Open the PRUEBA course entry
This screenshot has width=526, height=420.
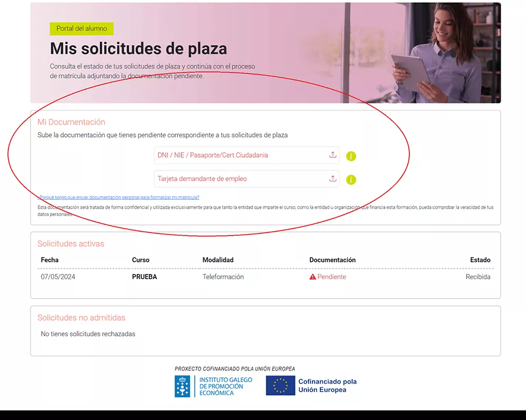click(x=144, y=276)
